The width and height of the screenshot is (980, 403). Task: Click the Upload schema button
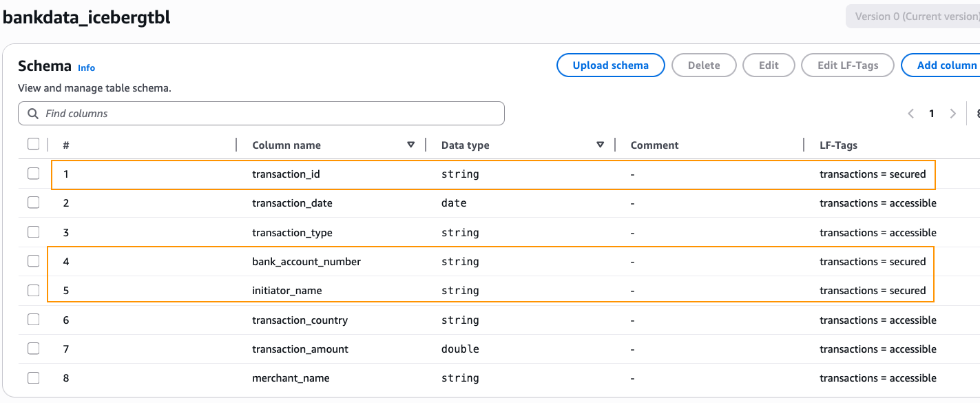[610, 65]
